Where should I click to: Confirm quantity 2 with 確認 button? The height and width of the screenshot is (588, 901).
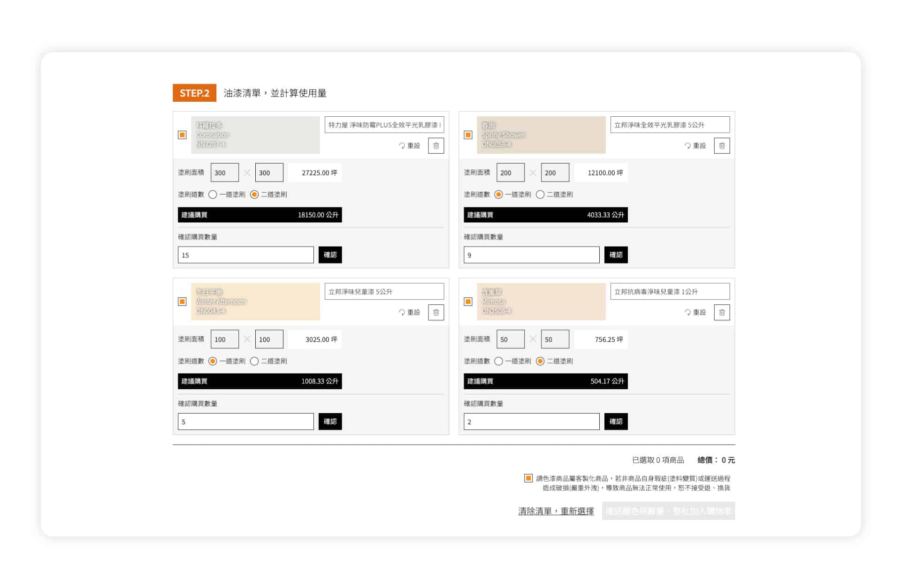pos(616,422)
